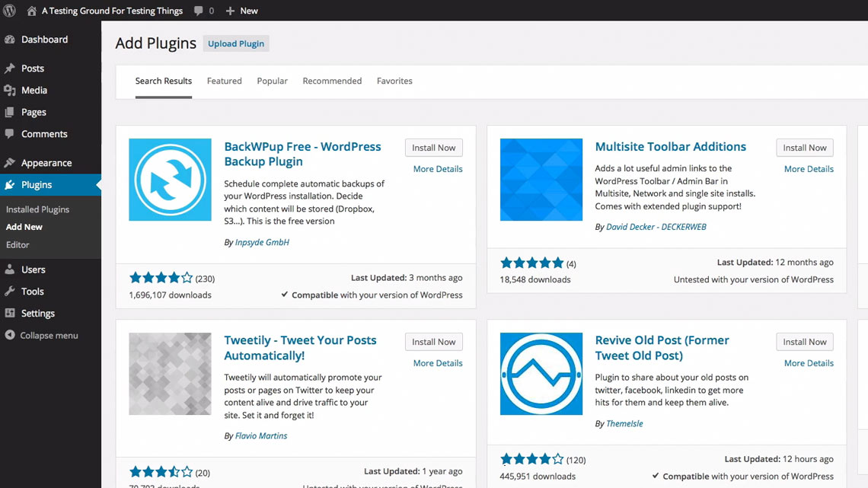Click the Settings sliders icon
Screen dimensions: 868x488
[9, 313]
